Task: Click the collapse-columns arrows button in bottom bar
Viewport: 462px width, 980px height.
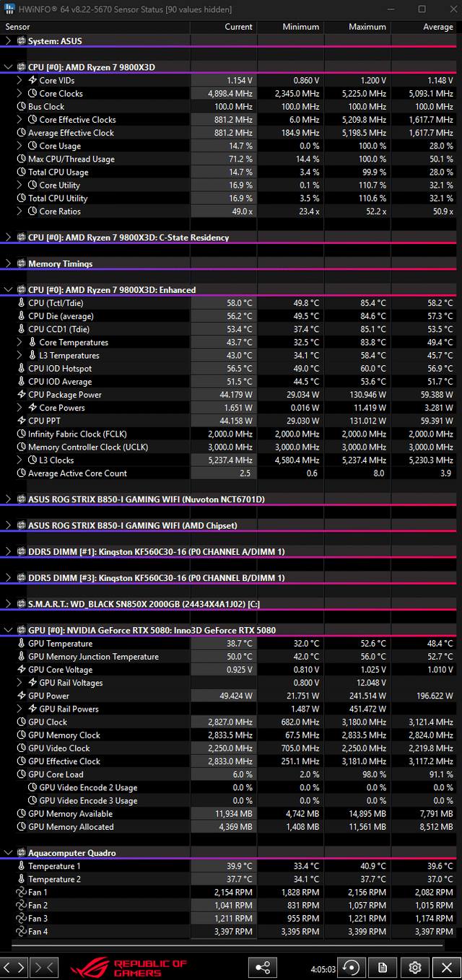Action: pyautogui.click(x=44, y=967)
